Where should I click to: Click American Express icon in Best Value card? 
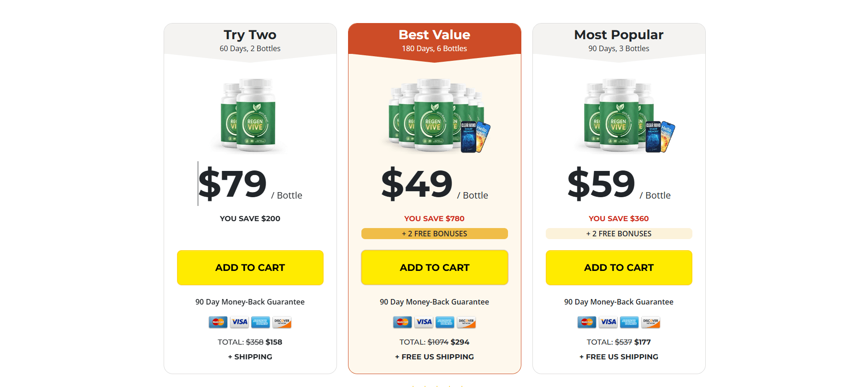(445, 322)
